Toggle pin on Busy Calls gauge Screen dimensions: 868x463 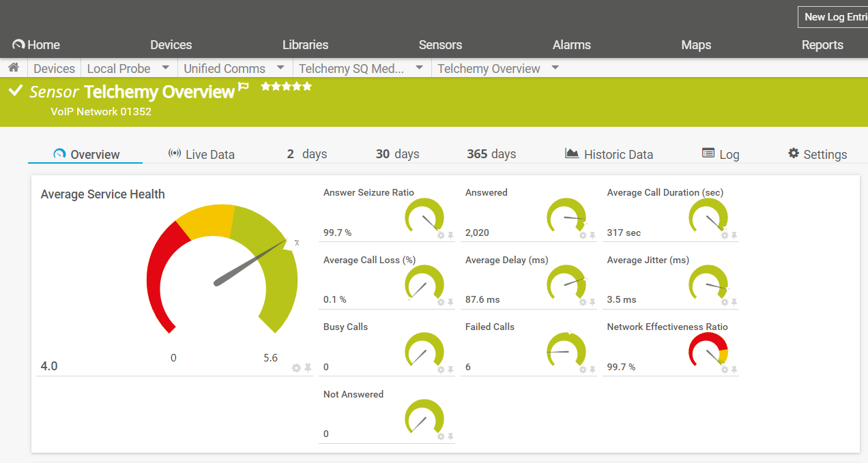tap(450, 370)
